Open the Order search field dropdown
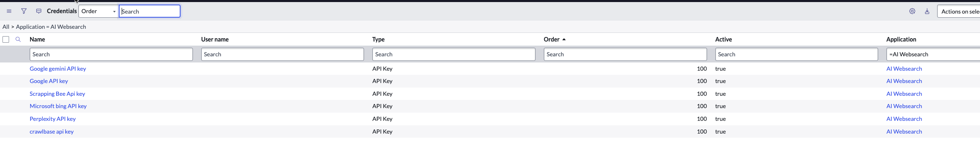Image resolution: width=980 pixels, height=157 pixels. tap(98, 11)
